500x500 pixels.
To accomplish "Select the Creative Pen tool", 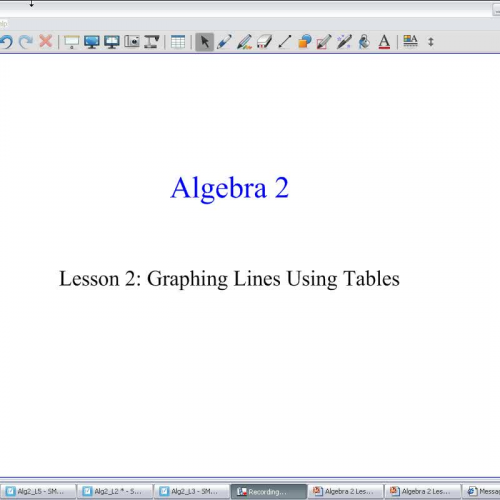I will pyautogui.click(x=244, y=42).
